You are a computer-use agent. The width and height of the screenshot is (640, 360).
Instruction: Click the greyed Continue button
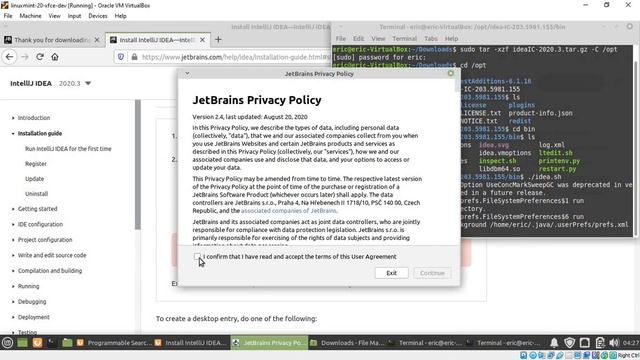pyautogui.click(x=432, y=273)
